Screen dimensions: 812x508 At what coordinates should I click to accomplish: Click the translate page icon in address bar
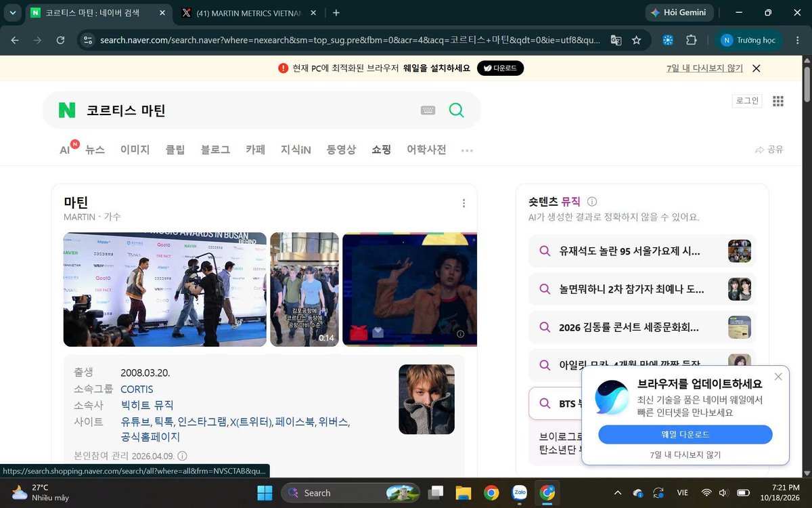(616, 40)
